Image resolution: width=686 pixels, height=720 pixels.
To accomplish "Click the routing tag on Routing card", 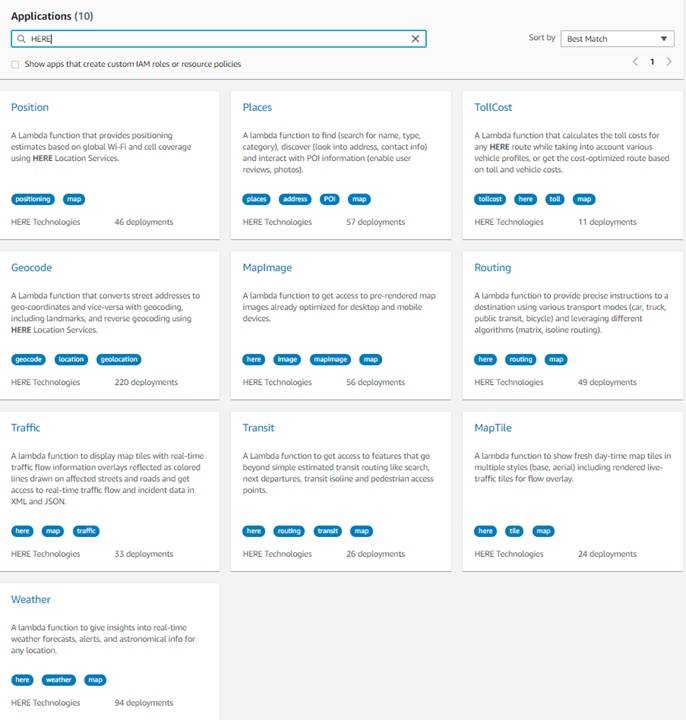I will click(x=521, y=360).
